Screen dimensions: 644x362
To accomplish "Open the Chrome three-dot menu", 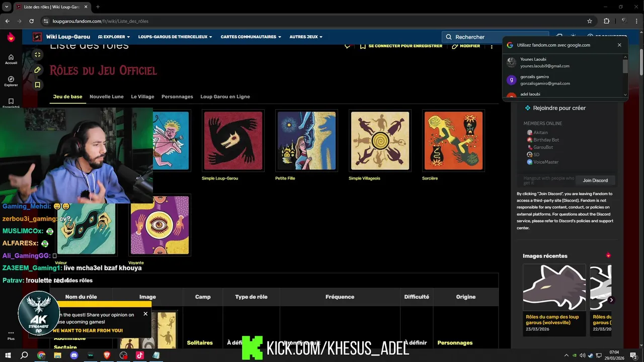I will coord(637,21).
